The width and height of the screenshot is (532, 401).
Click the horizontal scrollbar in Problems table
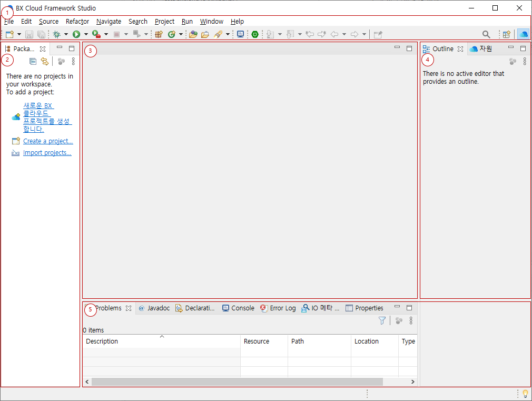coord(237,382)
